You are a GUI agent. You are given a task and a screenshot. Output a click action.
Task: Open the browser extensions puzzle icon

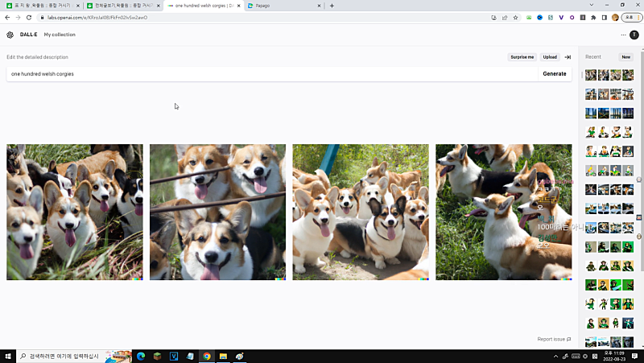593,17
